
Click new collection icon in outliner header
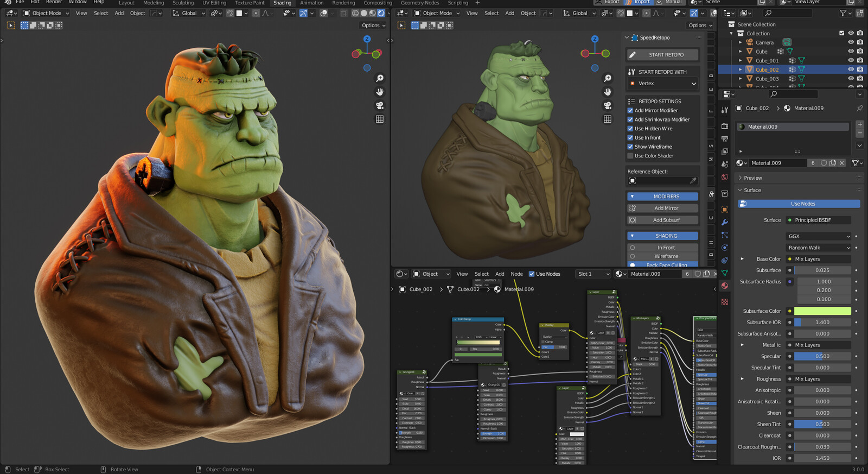[859, 13]
